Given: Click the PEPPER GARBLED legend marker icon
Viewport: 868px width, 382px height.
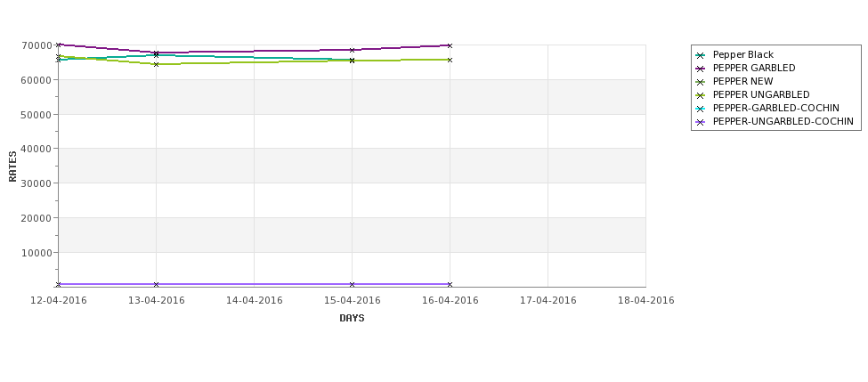Looking at the screenshot, I should tap(701, 69).
